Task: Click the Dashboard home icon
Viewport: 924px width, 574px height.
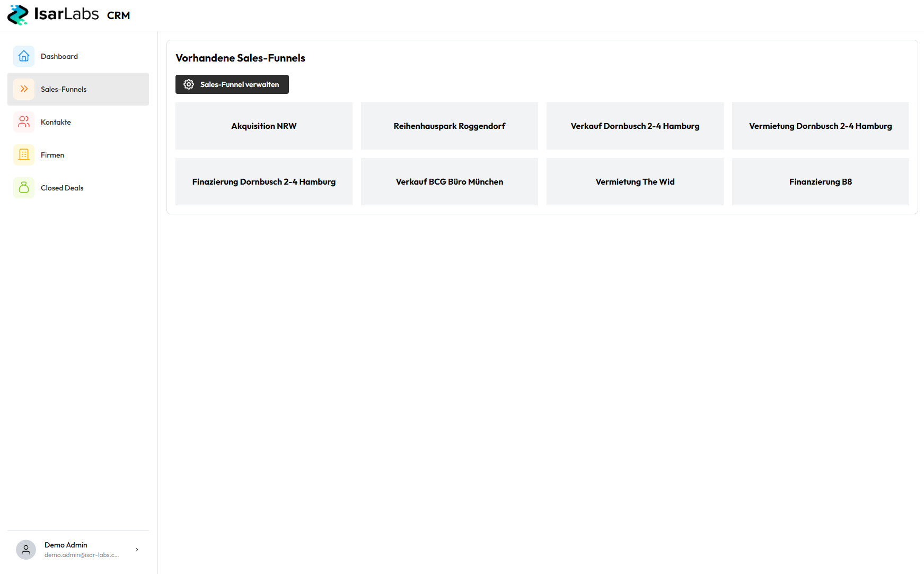Action: pos(23,56)
